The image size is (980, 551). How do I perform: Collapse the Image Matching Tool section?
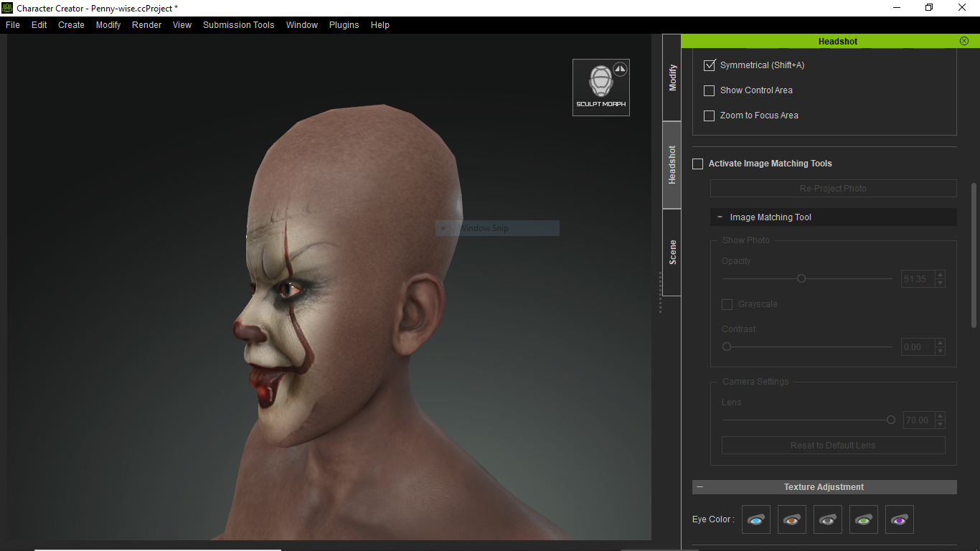[x=720, y=217]
